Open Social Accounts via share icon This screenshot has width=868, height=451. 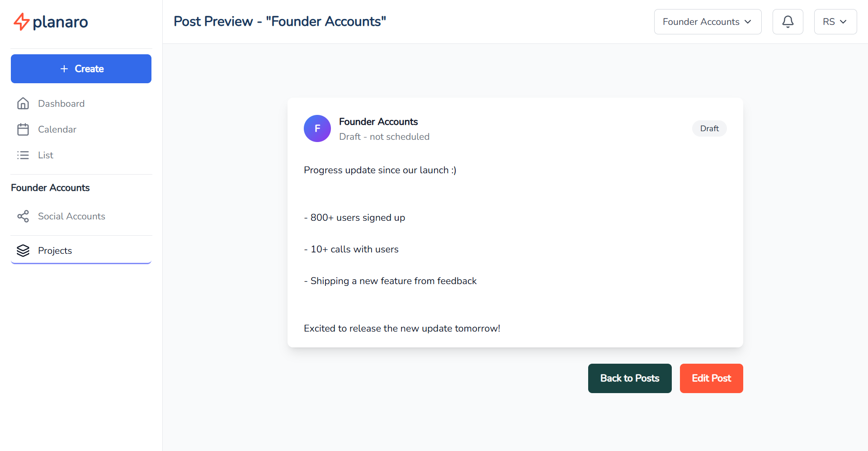[23, 216]
